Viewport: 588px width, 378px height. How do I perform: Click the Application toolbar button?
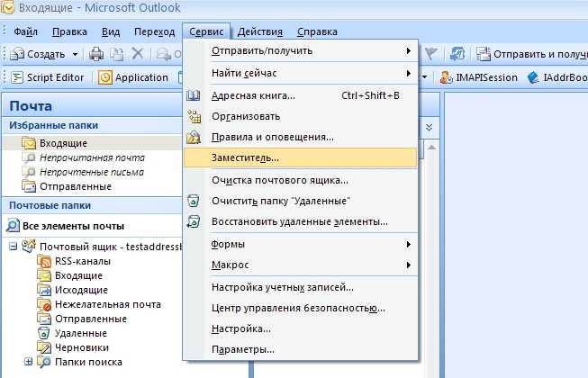pyautogui.click(x=133, y=77)
